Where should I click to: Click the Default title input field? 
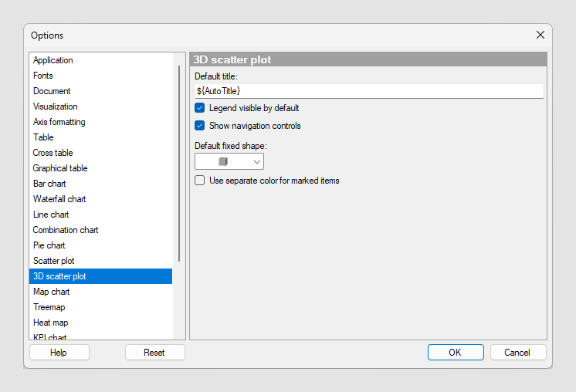pyautogui.click(x=369, y=91)
